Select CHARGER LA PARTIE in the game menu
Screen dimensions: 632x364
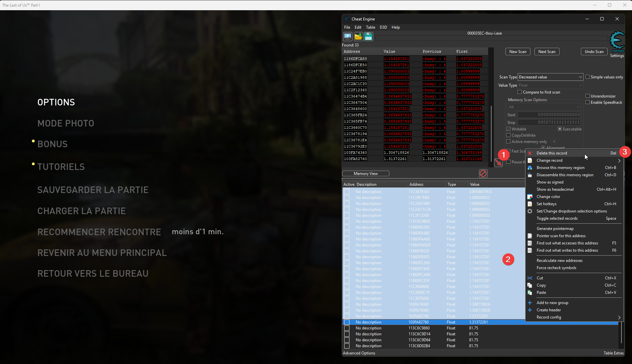81,211
